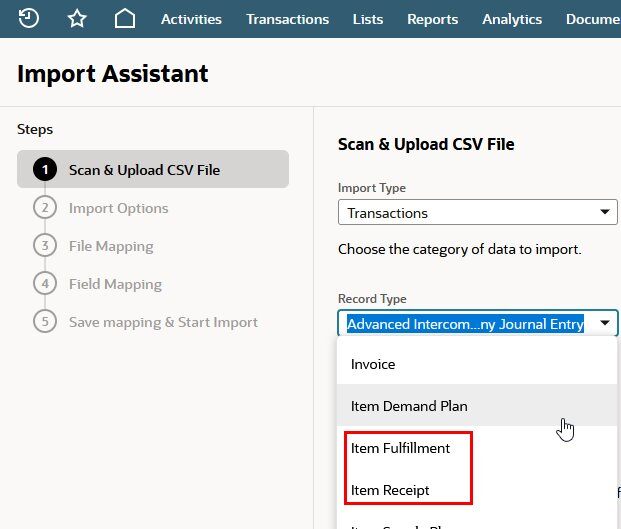Click step 3 number circle
The height and width of the screenshot is (529, 621).
coord(45,246)
